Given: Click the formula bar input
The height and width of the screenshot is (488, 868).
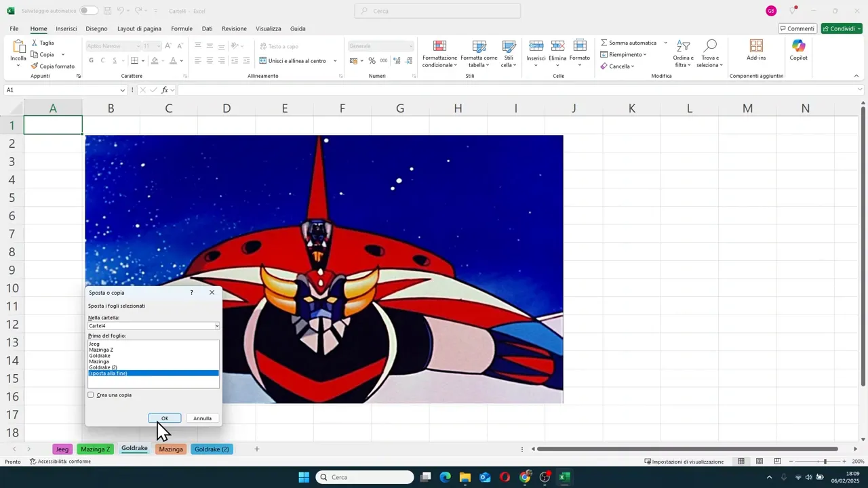Looking at the screenshot, I should tap(517, 90).
